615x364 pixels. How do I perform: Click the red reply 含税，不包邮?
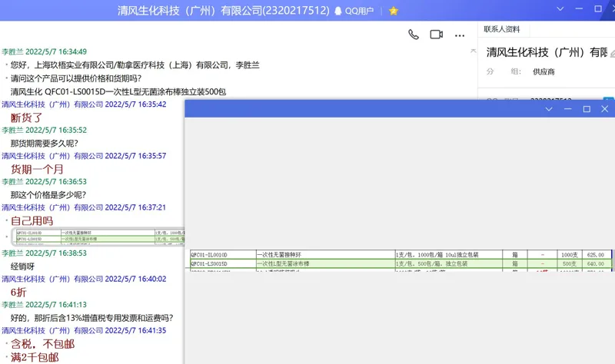tap(42, 344)
